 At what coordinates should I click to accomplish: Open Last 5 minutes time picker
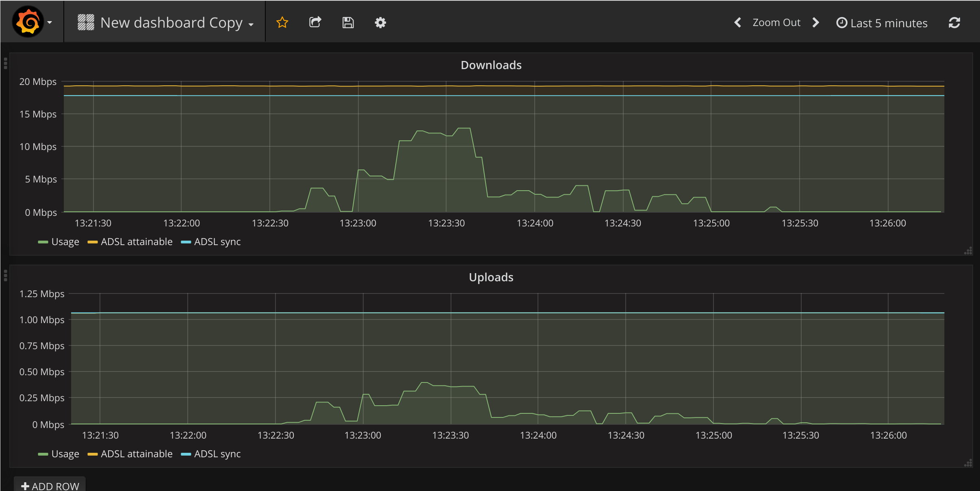(882, 23)
